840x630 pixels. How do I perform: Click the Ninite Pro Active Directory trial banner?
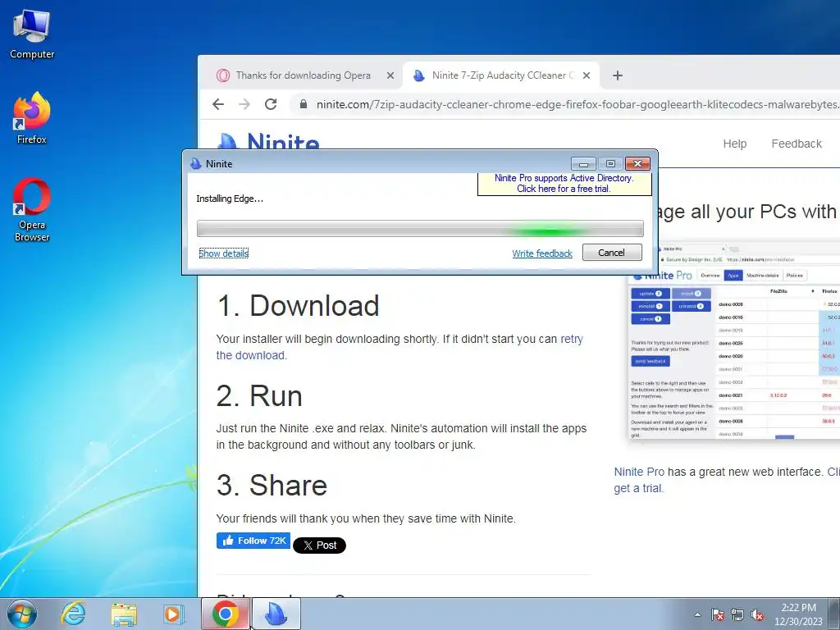click(x=564, y=184)
